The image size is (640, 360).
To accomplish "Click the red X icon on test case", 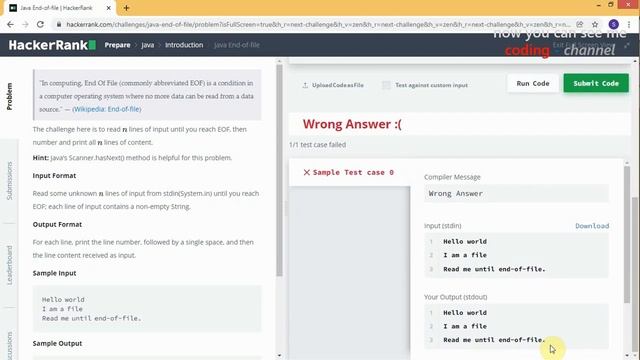I will [x=307, y=172].
